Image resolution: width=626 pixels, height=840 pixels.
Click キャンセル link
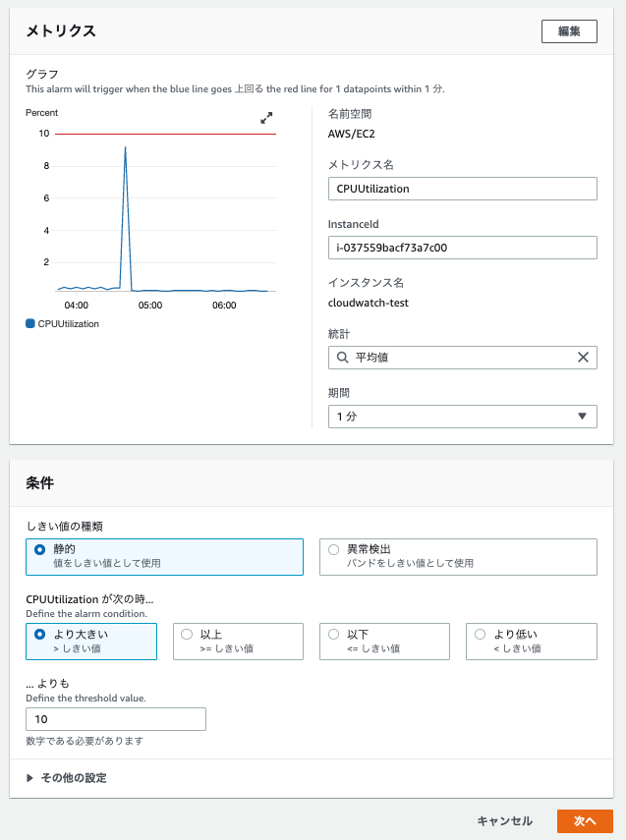pos(505,820)
